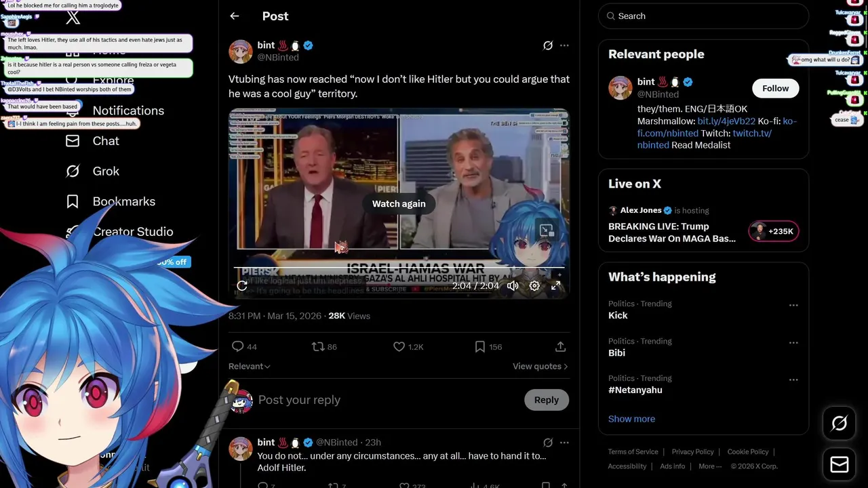Viewport: 868px width, 488px height.
Task: Click the back arrow beside Post
Action: [235, 16]
